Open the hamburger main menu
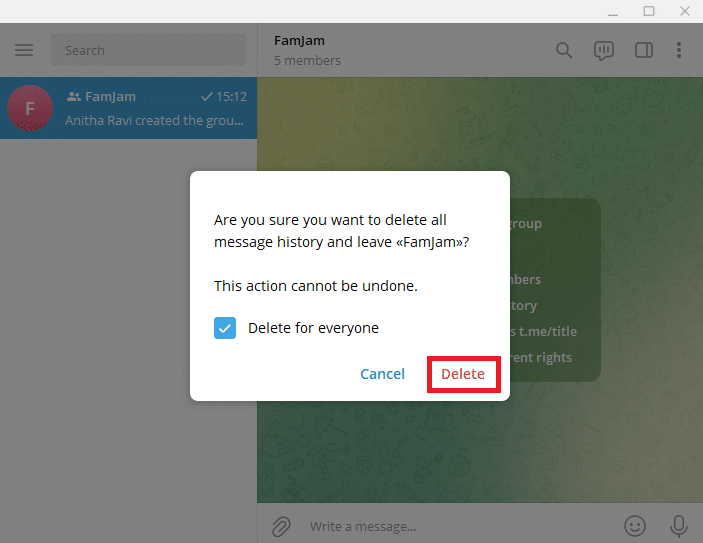Image resolution: width=703 pixels, height=543 pixels. [x=24, y=50]
